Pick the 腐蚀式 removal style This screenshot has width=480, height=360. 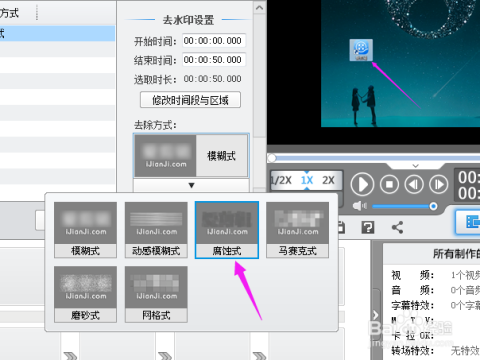227,230
